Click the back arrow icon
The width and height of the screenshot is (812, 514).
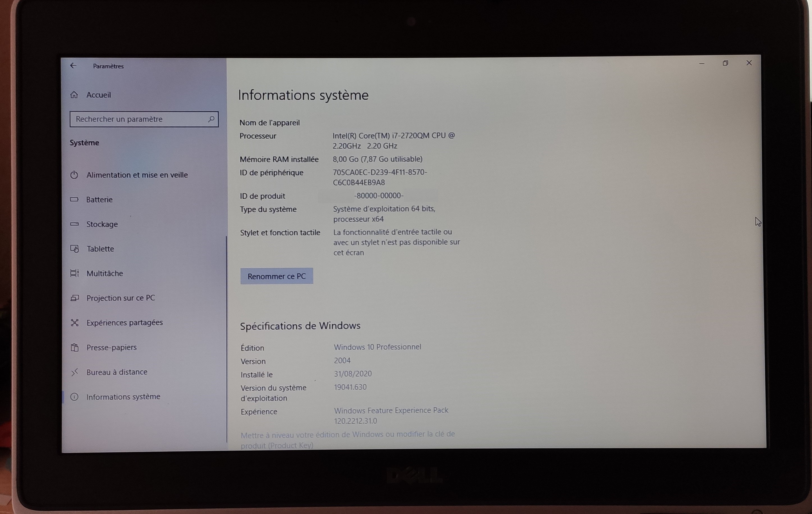pyautogui.click(x=73, y=66)
